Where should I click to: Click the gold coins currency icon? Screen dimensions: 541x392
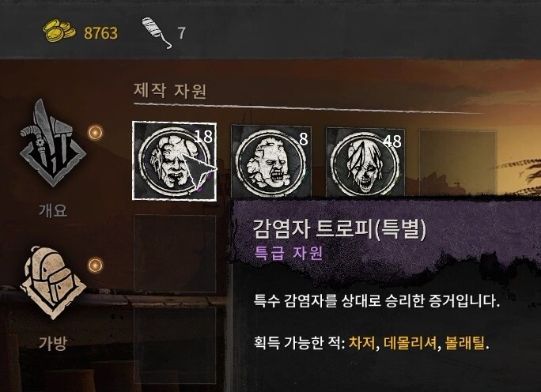pos(59,31)
